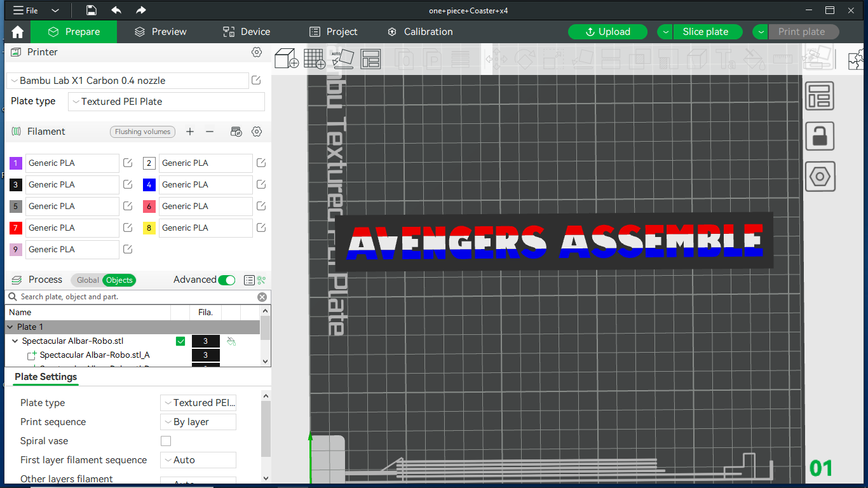Open the process parameter list icon

pos(249,280)
